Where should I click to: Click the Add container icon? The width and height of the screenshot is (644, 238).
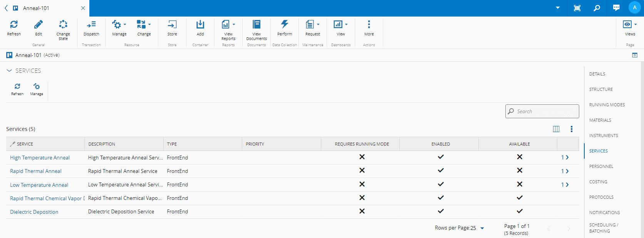pos(200,25)
